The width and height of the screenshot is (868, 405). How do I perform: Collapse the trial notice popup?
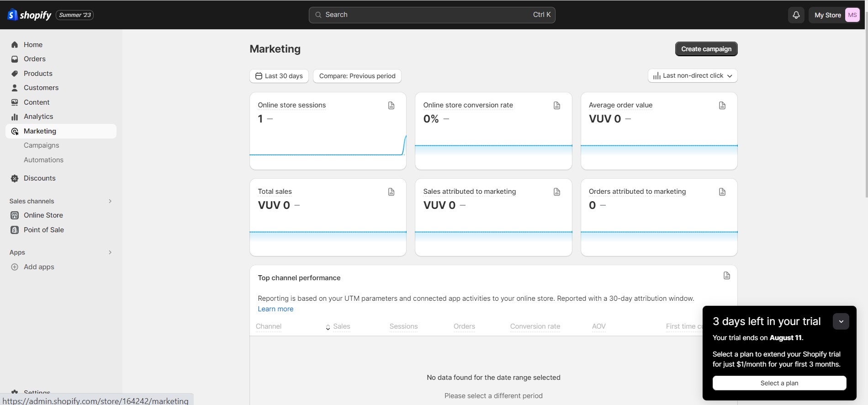[841, 321]
